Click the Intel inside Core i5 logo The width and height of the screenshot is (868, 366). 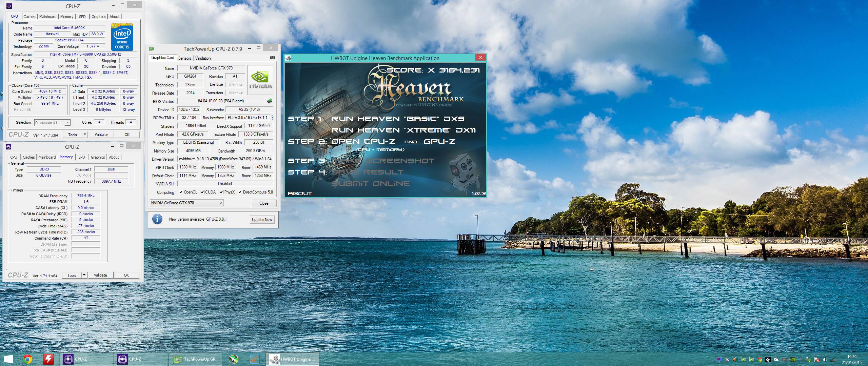122,37
